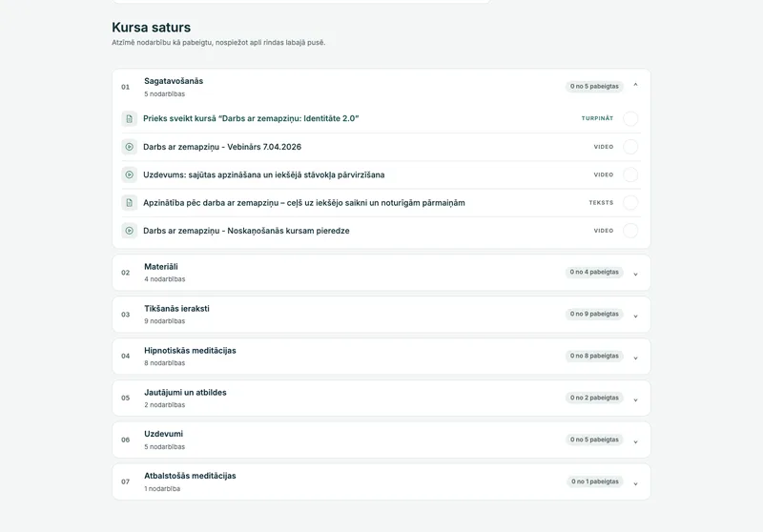This screenshot has width=763, height=532.
Task: Open lesson 'Prieks sveikt kursā Darbs ar zemapziņu'
Action: [x=251, y=118]
